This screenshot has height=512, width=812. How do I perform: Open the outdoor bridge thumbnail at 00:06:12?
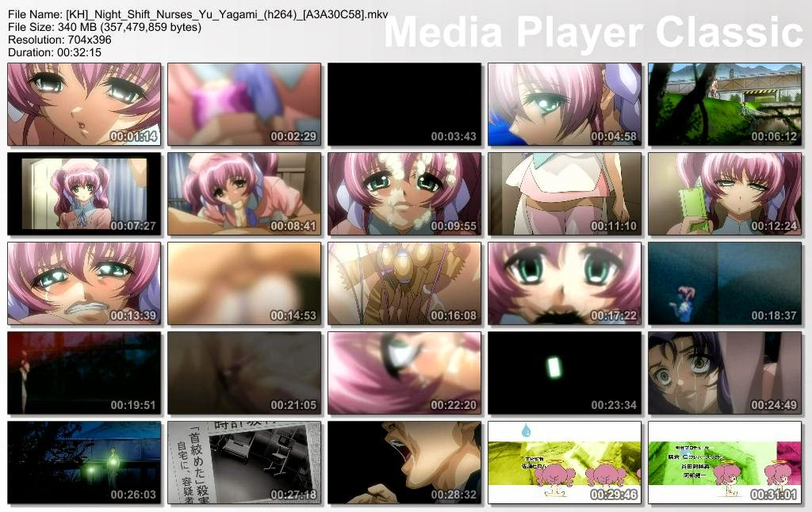click(x=725, y=105)
